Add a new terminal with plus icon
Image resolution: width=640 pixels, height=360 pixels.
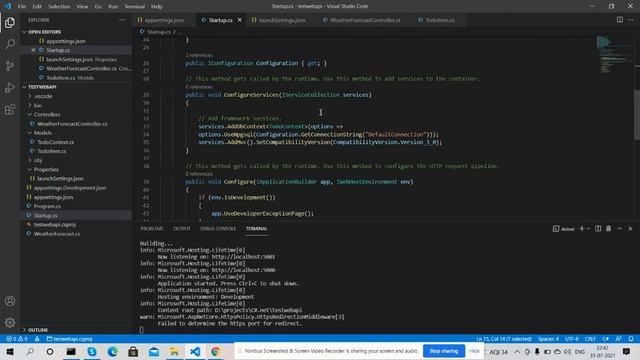tap(582, 229)
